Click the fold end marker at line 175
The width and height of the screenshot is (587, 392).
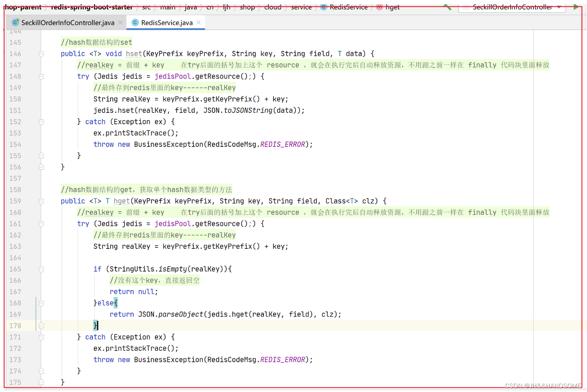pyautogui.click(x=41, y=382)
